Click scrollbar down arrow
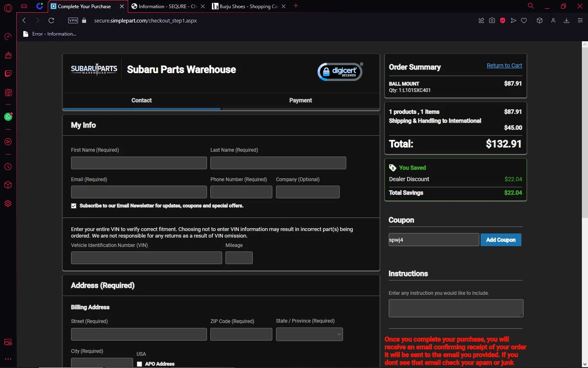 point(585,364)
